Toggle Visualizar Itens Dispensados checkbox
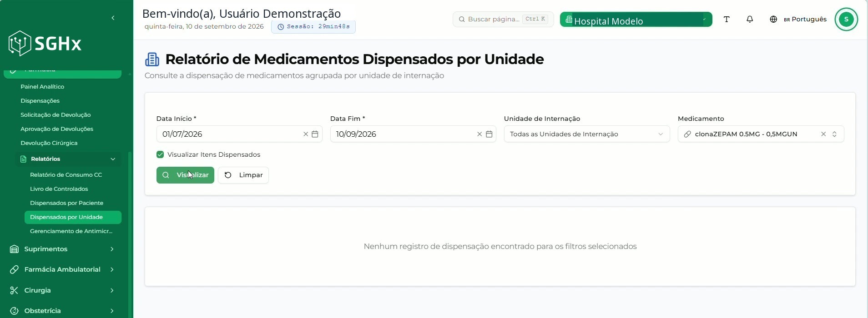The image size is (868, 318). point(160,154)
